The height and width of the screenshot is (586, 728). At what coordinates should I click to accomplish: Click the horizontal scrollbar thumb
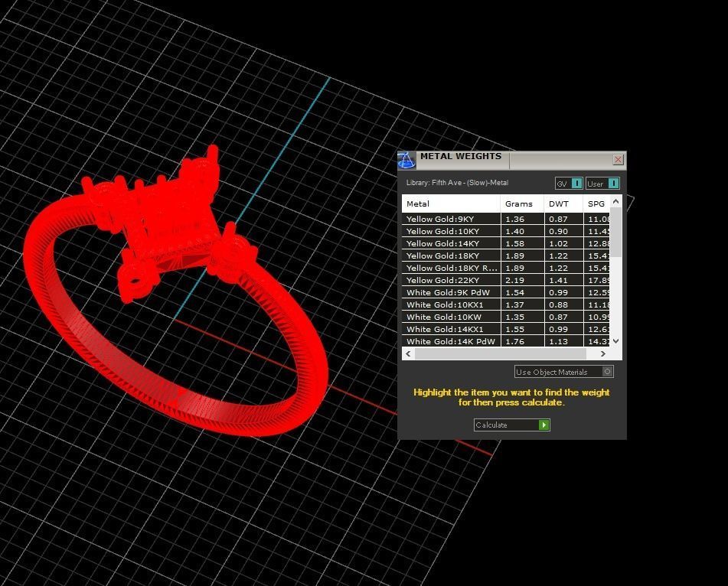click(501, 353)
